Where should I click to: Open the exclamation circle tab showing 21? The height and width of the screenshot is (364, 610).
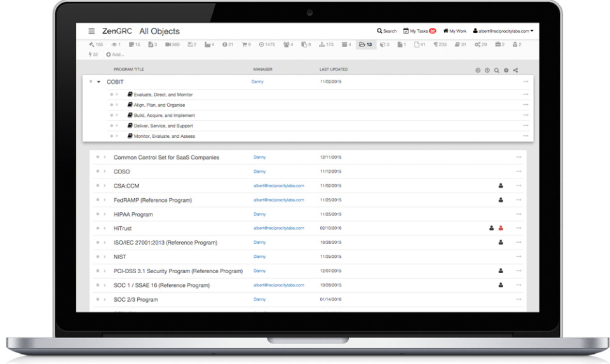(227, 44)
